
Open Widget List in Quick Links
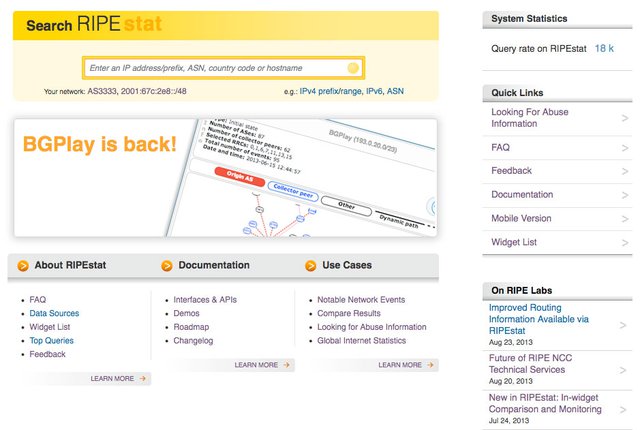[x=514, y=242]
